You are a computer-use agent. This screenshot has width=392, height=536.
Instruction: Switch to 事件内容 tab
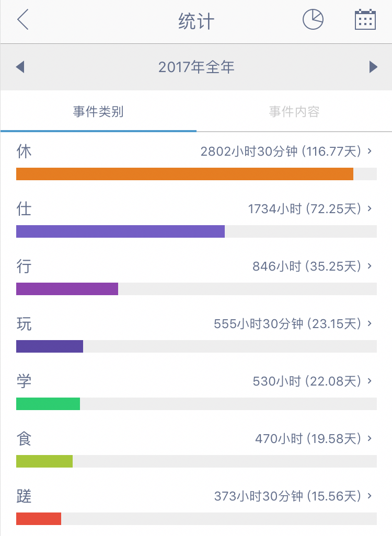tap(294, 112)
